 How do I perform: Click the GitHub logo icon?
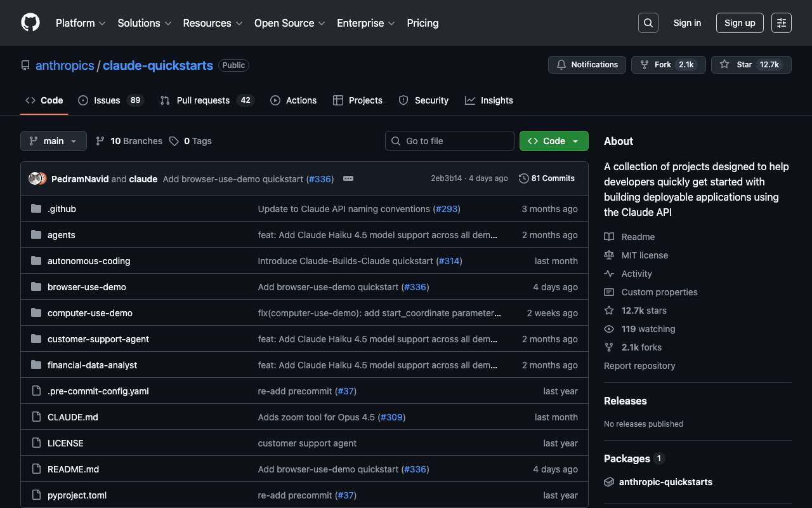pos(30,23)
